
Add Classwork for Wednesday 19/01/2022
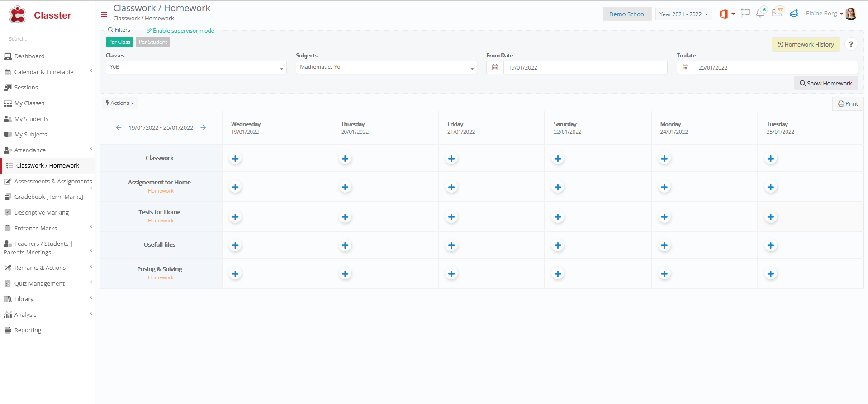(x=235, y=159)
